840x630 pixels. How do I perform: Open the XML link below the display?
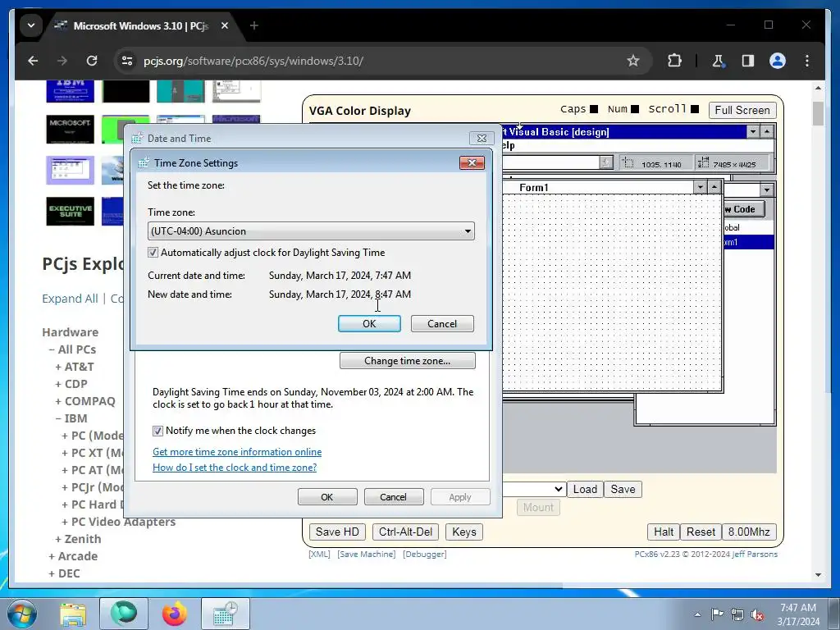point(319,554)
